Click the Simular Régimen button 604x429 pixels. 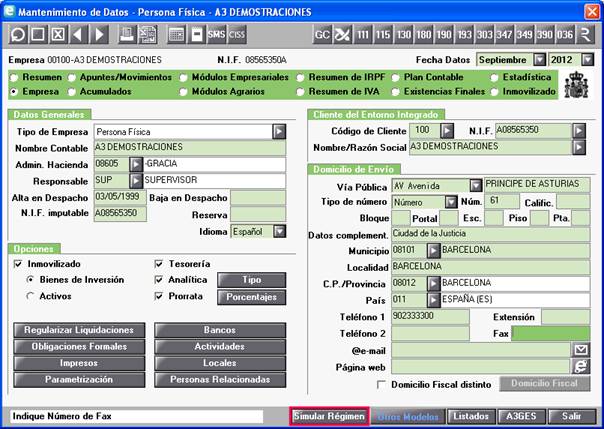click(329, 416)
